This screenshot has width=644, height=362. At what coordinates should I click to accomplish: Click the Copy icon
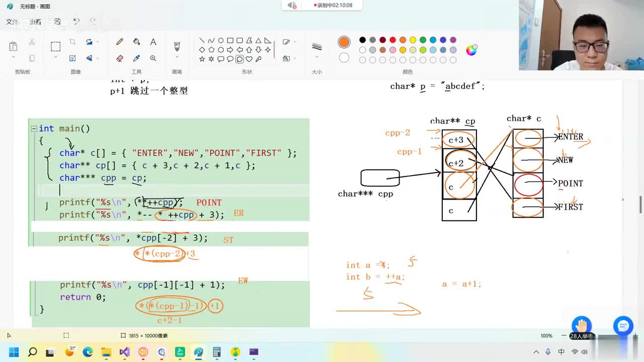[x=32, y=58]
